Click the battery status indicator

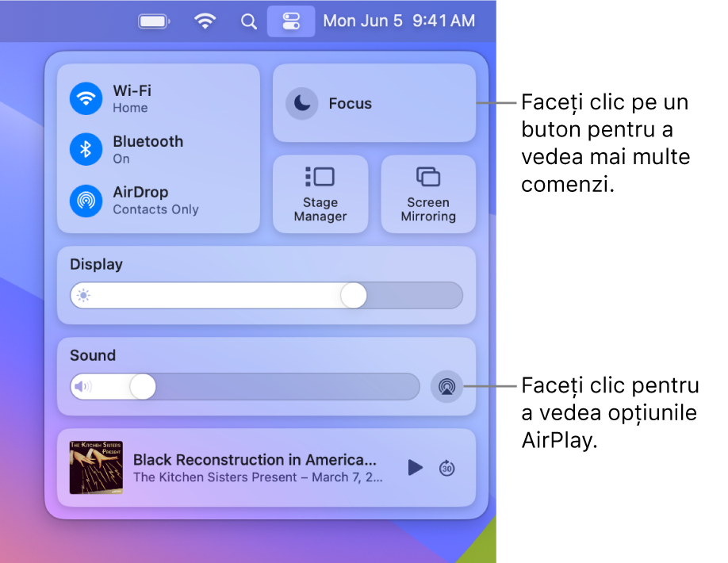pos(153,21)
